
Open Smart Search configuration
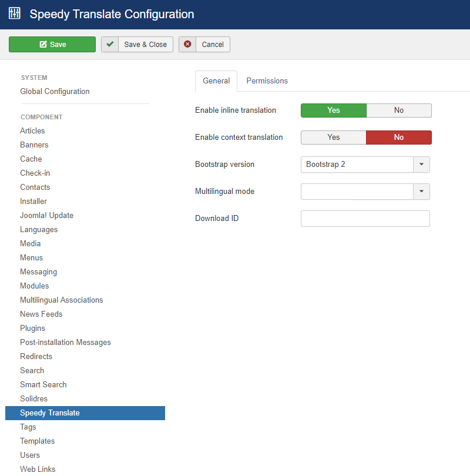tap(43, 384)
